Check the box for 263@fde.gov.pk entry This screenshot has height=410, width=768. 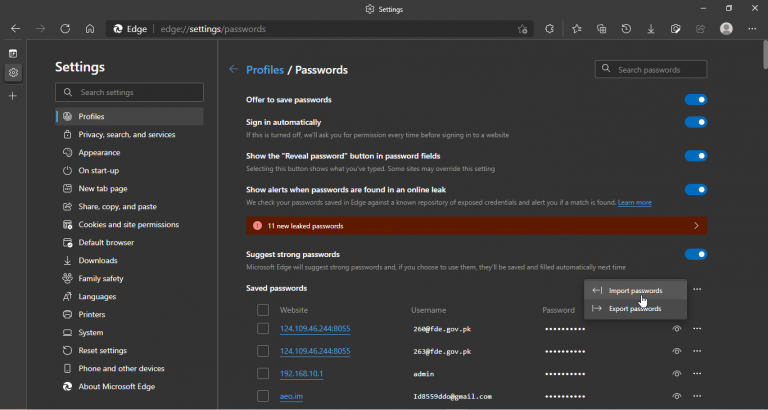263,351
